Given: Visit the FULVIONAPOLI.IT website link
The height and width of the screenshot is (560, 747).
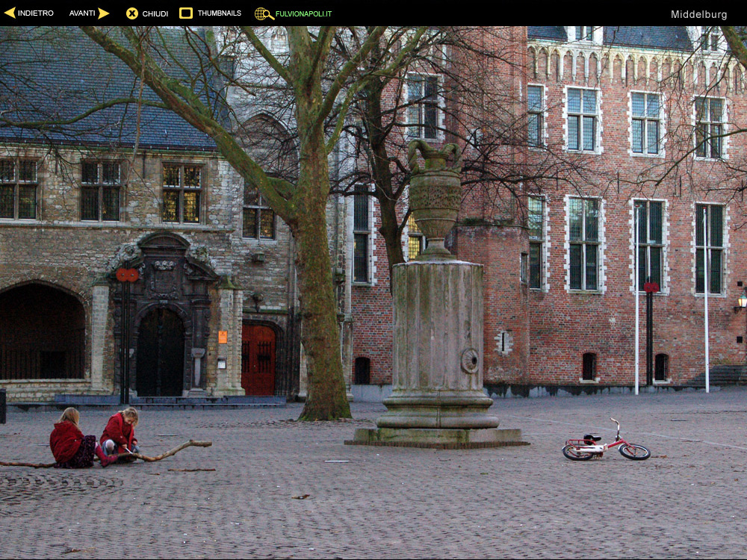Looking at the screenshot, I should tap(303, 13).
